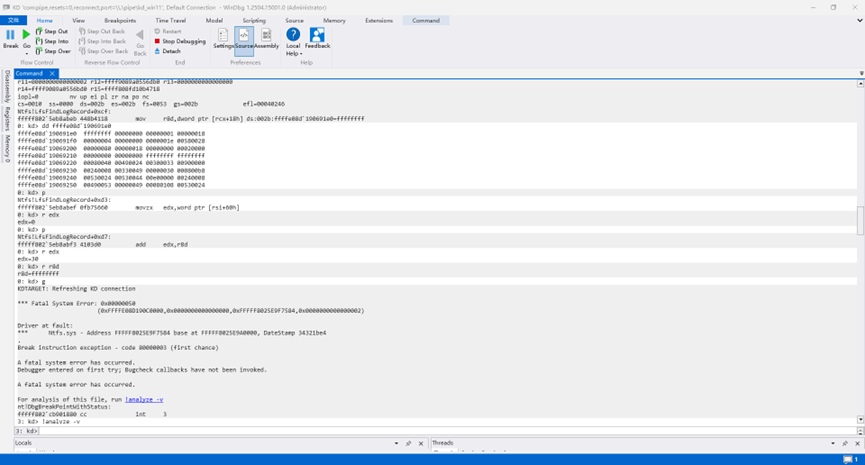Open the Time Travel ribbon tab
This screenshot has height=465, width=865.
(x=170, y=20)
